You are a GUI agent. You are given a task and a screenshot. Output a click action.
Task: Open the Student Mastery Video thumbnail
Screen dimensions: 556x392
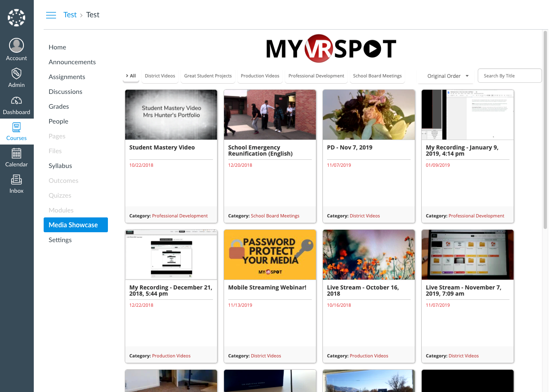(x=171, y=115)
